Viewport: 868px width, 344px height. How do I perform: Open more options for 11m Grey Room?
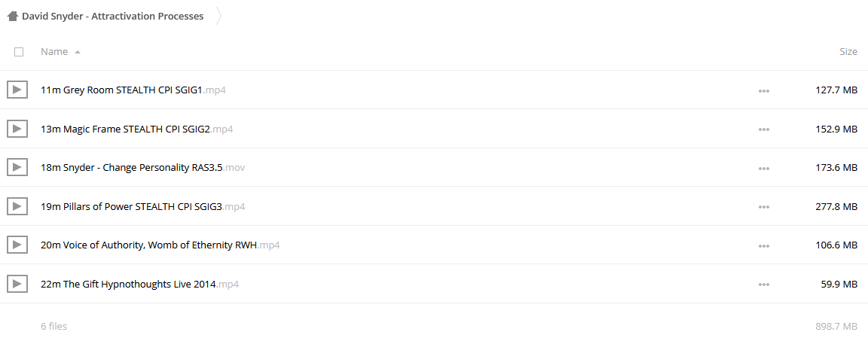[764, 90]
